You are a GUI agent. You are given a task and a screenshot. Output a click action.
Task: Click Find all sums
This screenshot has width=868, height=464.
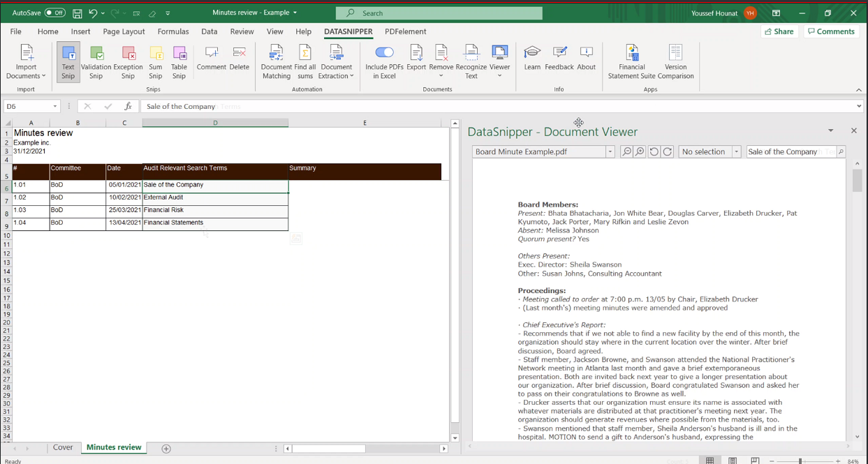[x=305, y=61]
